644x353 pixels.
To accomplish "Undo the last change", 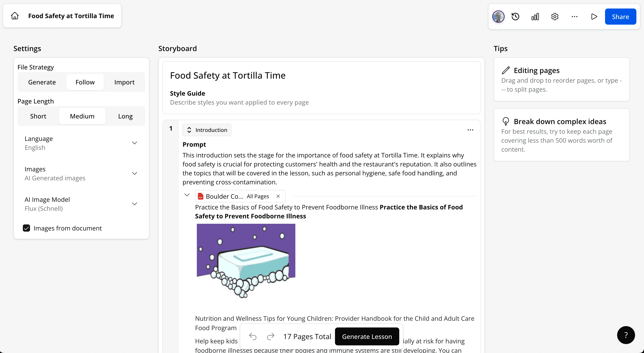I will tap(253, 336).
